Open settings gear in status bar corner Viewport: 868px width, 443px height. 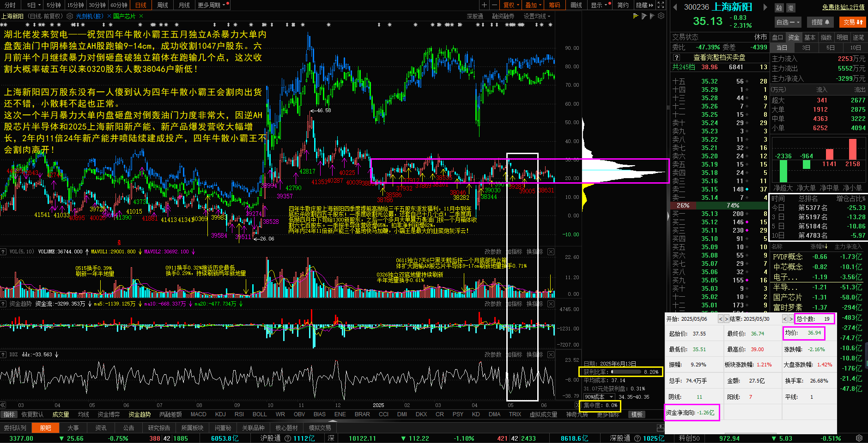tap(859, 438)
